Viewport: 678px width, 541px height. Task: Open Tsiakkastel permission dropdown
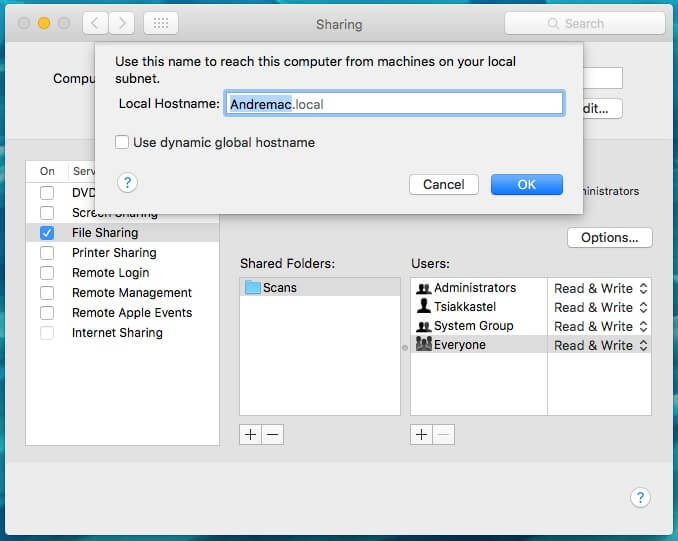(x=600, y=307)
